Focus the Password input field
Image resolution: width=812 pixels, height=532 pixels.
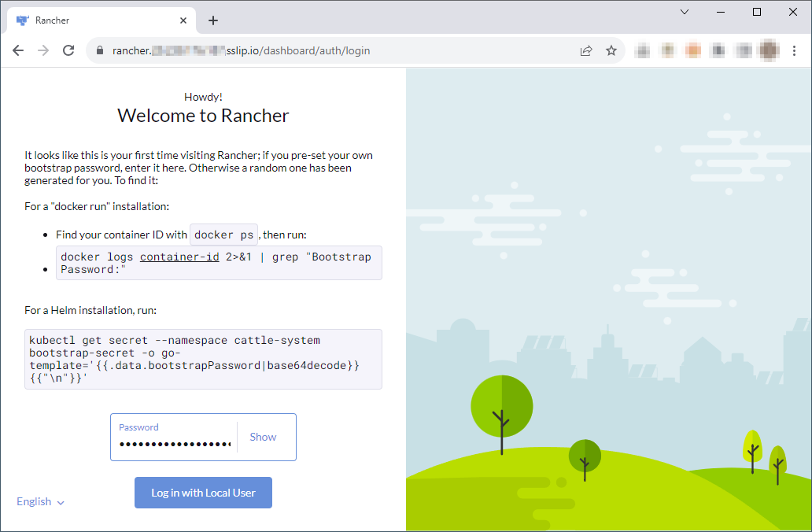[175, 444]
